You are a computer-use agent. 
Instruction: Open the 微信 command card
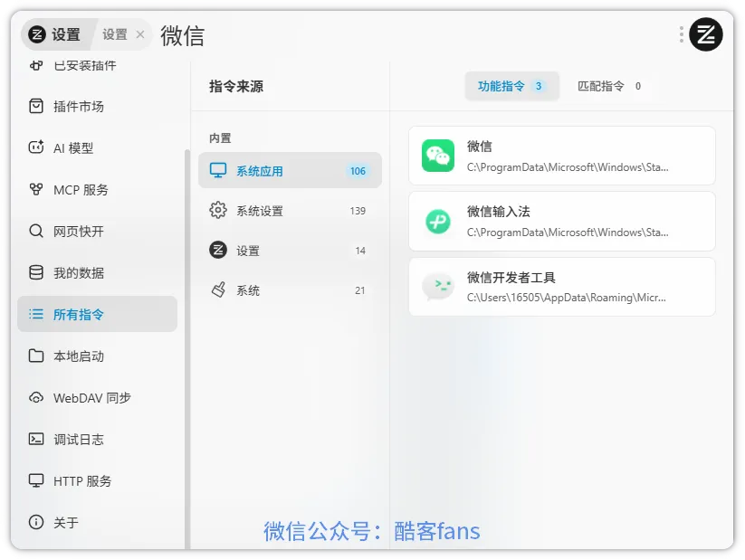coord(562,156)
